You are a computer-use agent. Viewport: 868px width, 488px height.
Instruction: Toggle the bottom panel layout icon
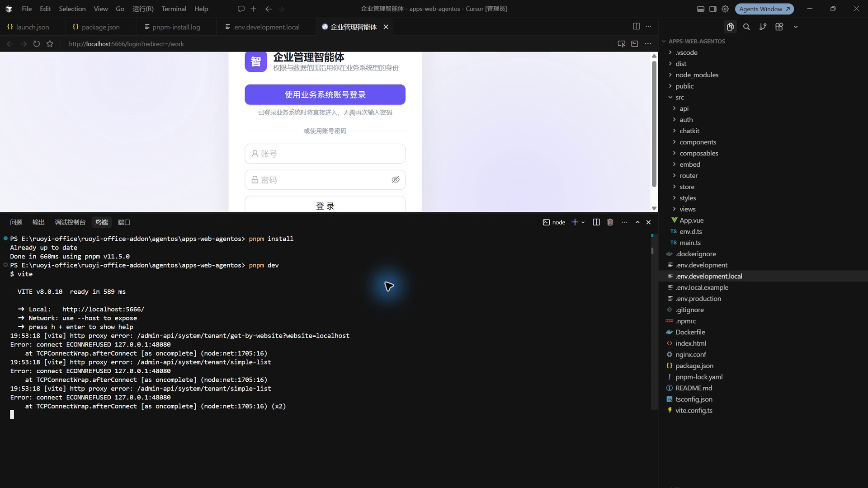[x=701, y=9]
